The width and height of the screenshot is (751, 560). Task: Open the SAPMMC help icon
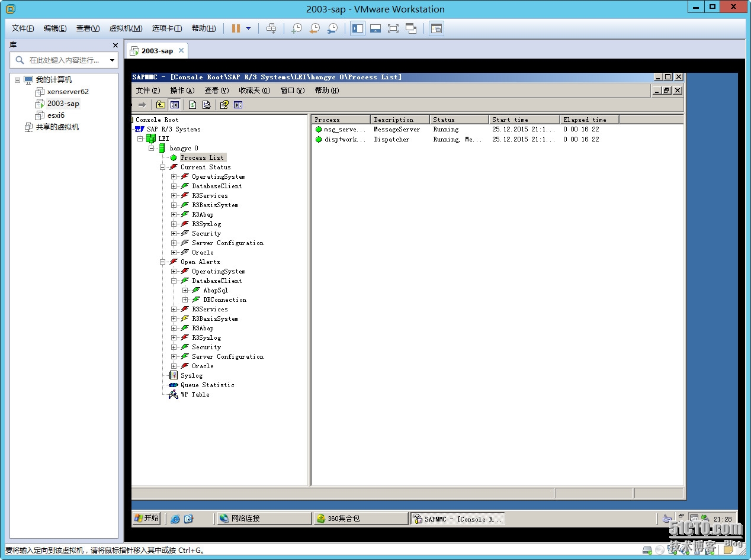click(224, 105)
